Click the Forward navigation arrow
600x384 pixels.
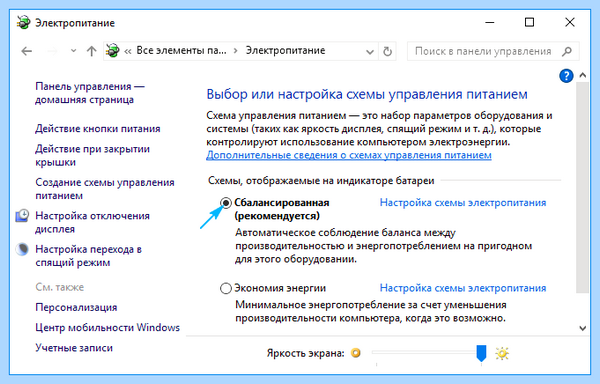[x=52, y=51]
